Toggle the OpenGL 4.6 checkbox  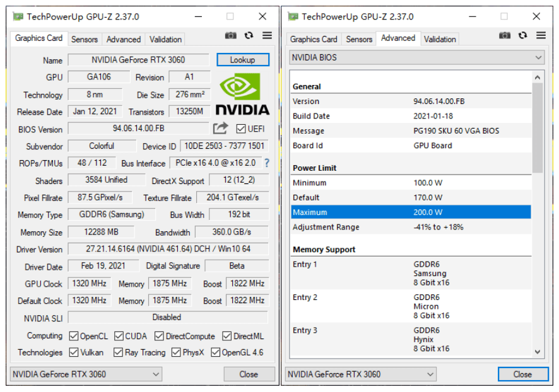pos(215,352)
